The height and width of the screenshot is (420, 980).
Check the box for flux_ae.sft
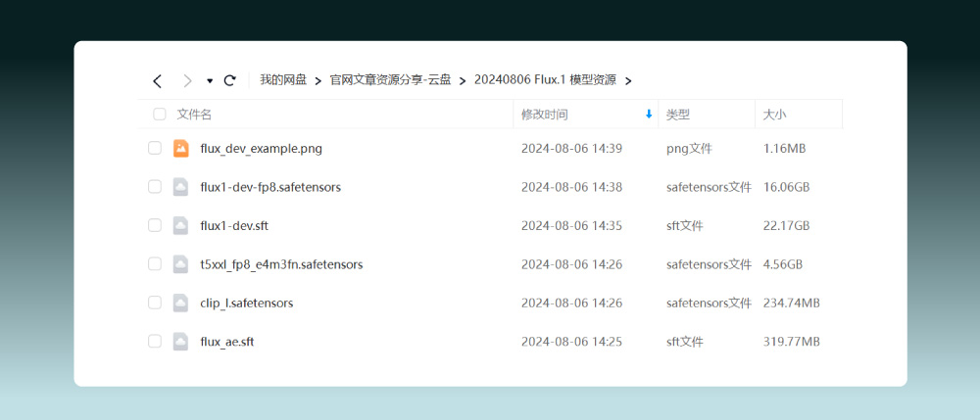tap(155, 342)
